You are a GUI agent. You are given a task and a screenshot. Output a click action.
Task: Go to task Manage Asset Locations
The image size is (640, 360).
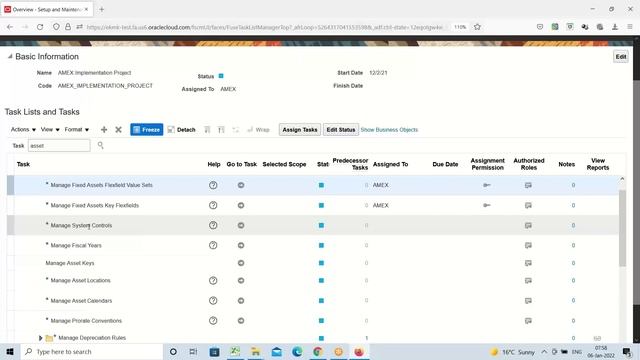[x=241, y=280]
